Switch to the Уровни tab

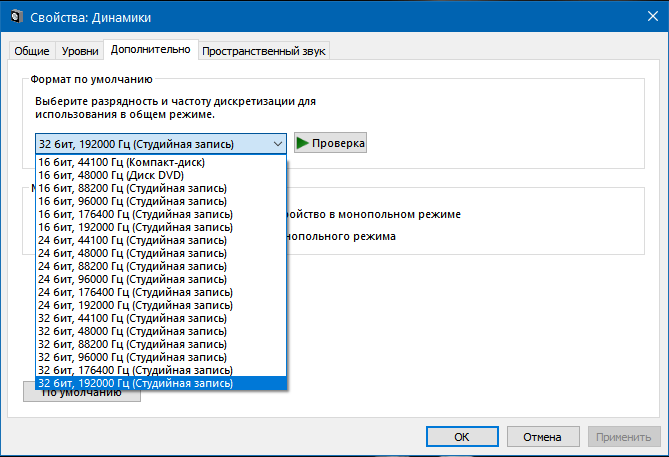pos(80,51)
